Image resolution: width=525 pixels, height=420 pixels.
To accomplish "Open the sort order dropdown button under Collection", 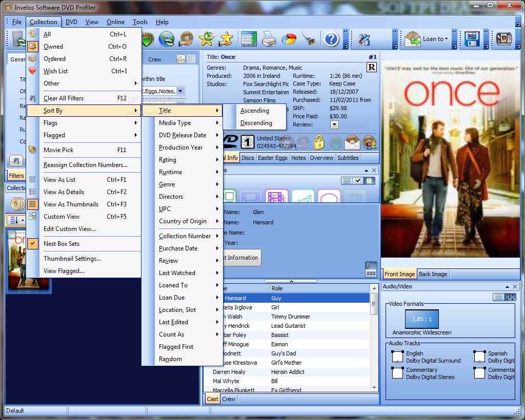I will tap(16, 220).
